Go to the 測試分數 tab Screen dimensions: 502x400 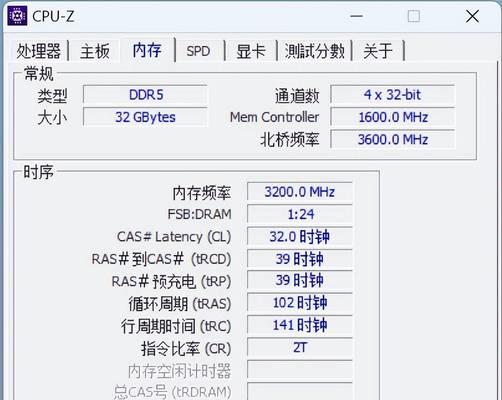coord(315,51)
